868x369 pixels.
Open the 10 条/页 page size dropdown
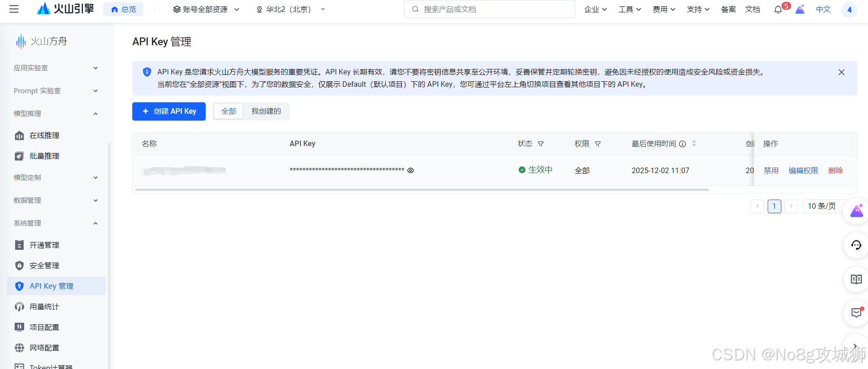coord(822,206)
